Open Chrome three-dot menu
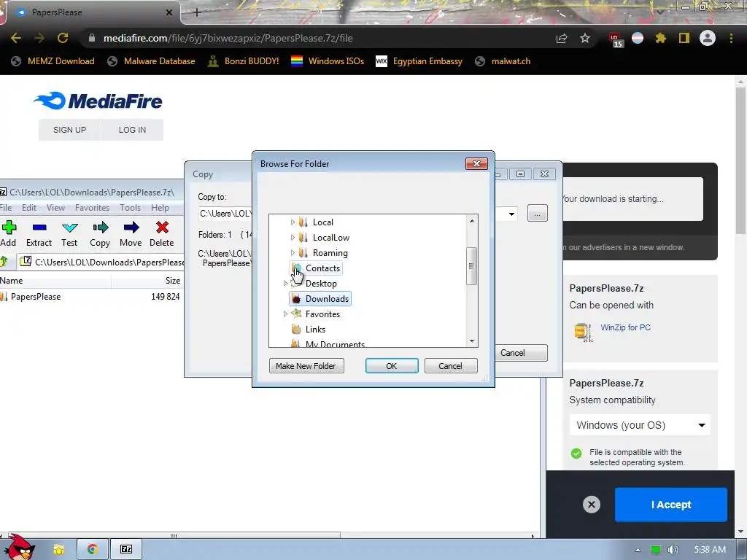747x560 pixels. point(731,38)
